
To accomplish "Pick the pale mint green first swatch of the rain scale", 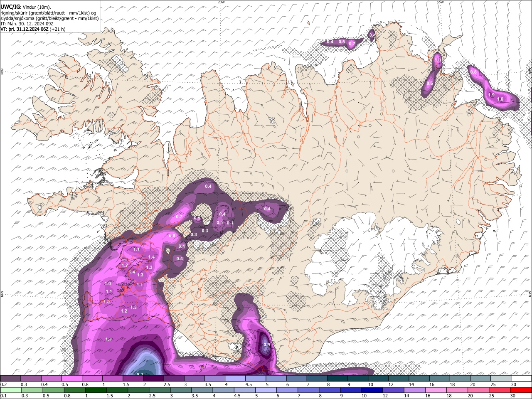I will (11, 390).
